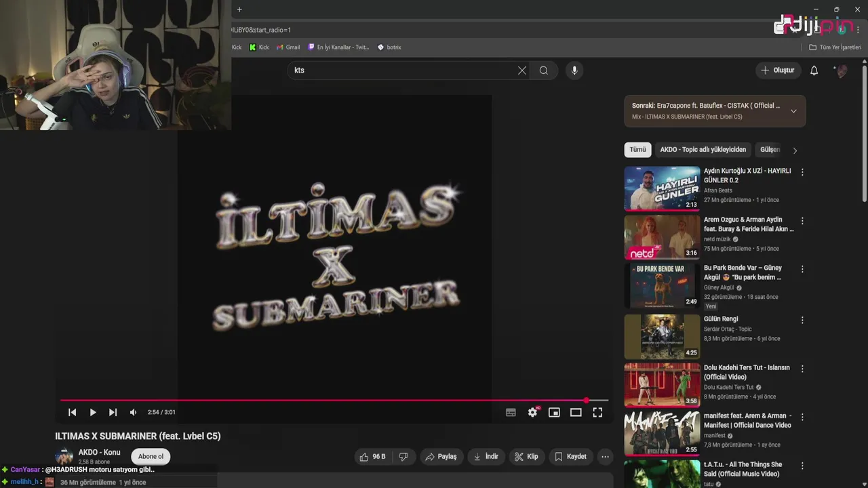Image resolution: width=868 pixels, height=488 pixels.
Task: Open player settings gear
Action: 533,412
